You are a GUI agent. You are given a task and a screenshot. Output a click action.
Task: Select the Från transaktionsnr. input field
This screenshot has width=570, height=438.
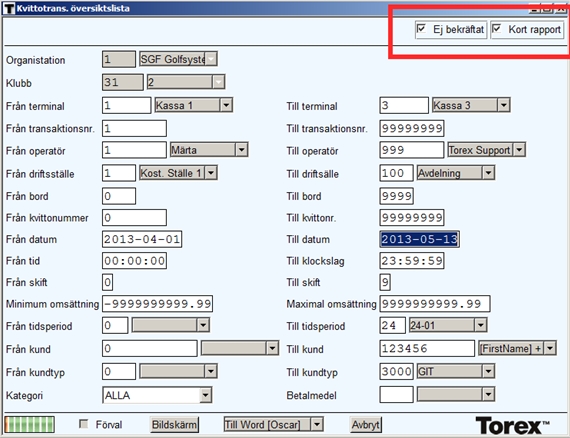click(x=135, y=128)
